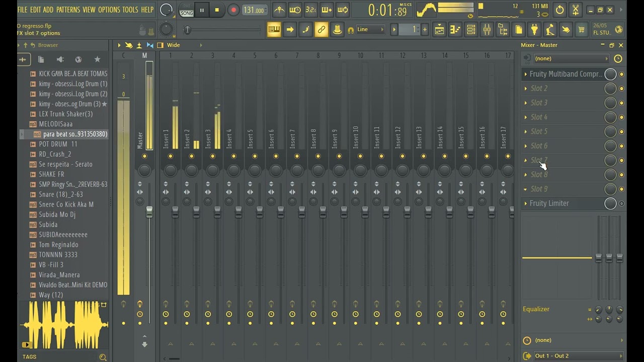Show the all-files tab icon in Browser
Viewport: 644px width, 362px height.
click(41, 60)
